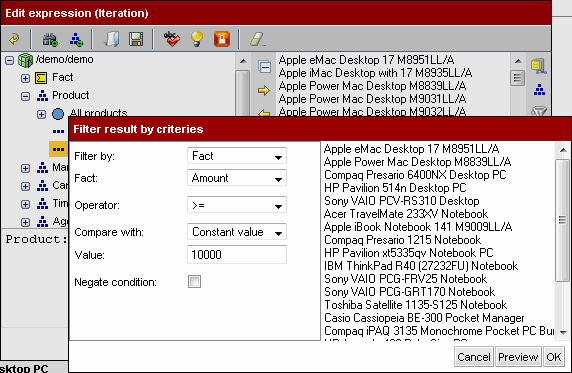
Task: Click the tree panel scroll up arrow
Action: coord(243,61)
